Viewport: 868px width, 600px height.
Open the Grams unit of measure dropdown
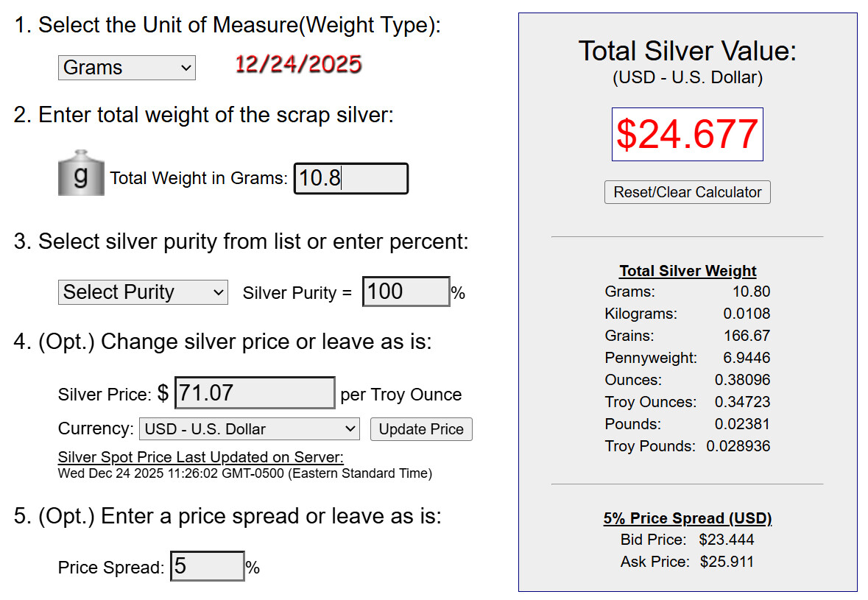pos(127,68)
